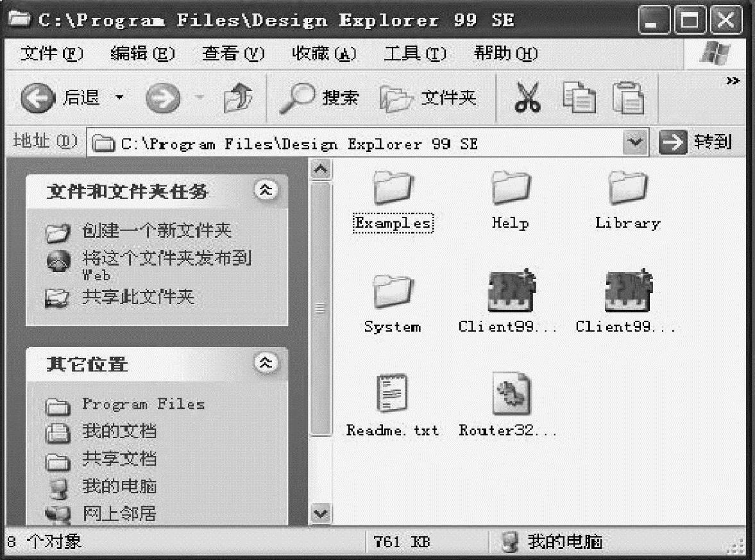The image size is (755, 560).
Task: Click 我的电脑 in the status bar
Action: 551,542
